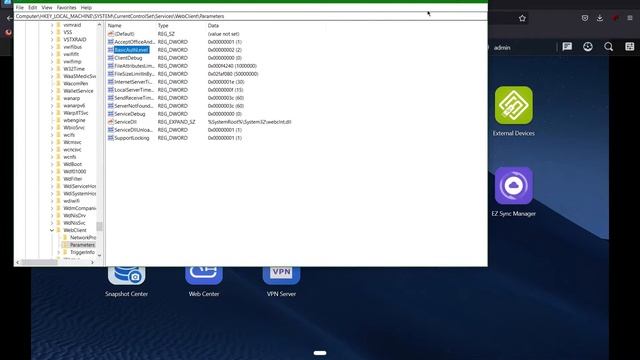Select the BasicAuthLevel value
640x360 pixels.
pyautogui.click(x=131, y=50)
